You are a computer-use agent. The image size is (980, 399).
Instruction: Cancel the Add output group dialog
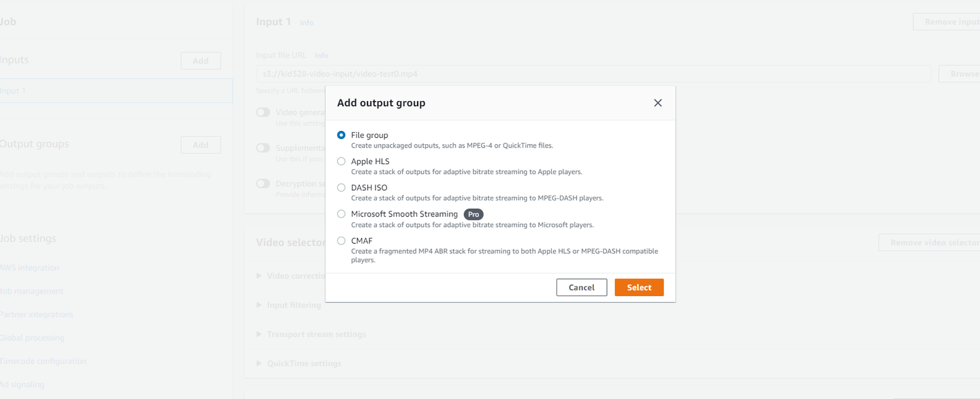pos(581,287)
